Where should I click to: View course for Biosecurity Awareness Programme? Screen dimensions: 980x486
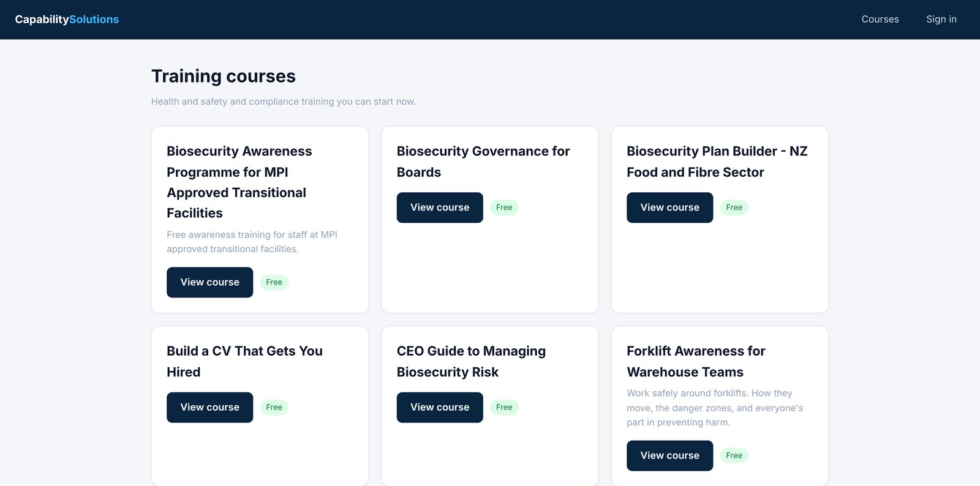[209, 282]
